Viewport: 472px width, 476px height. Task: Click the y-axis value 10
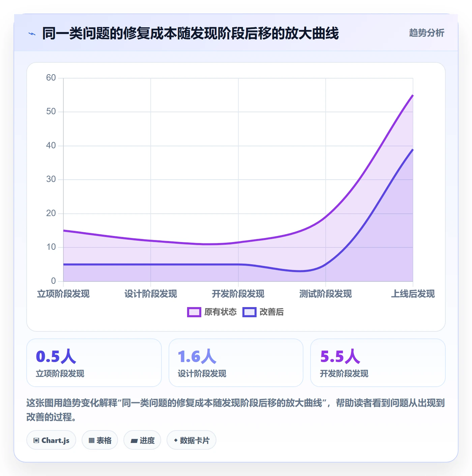51,247
